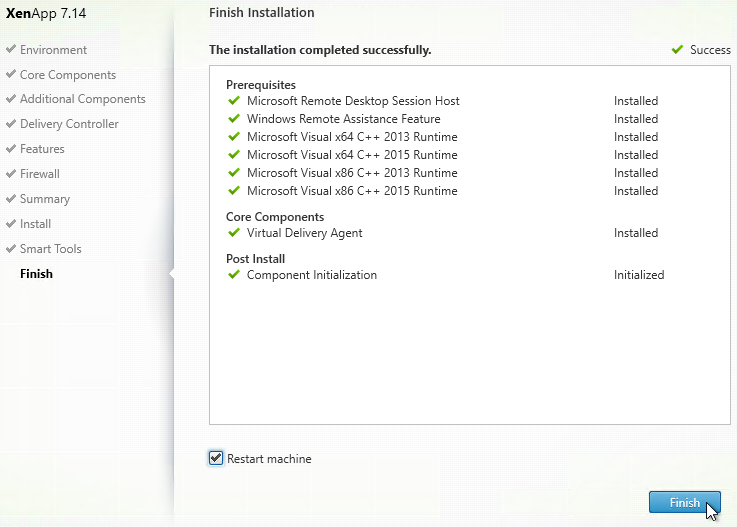Go to the Features step

coord(42,149)
